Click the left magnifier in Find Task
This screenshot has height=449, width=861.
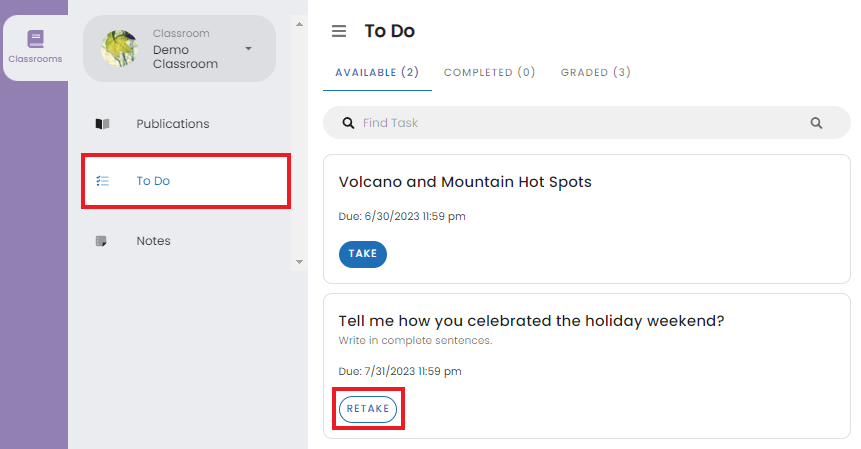(348, 123)
